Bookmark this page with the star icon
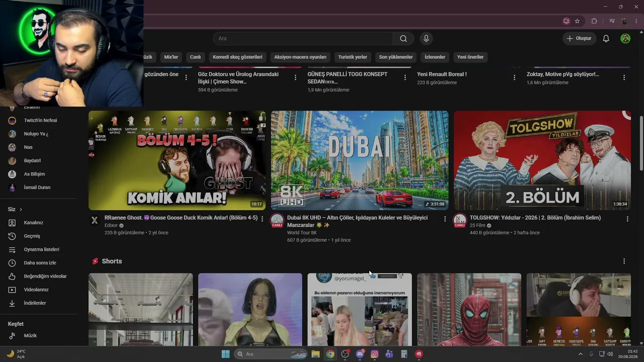This screenshot has width=644, height=362. pos(577,21)
